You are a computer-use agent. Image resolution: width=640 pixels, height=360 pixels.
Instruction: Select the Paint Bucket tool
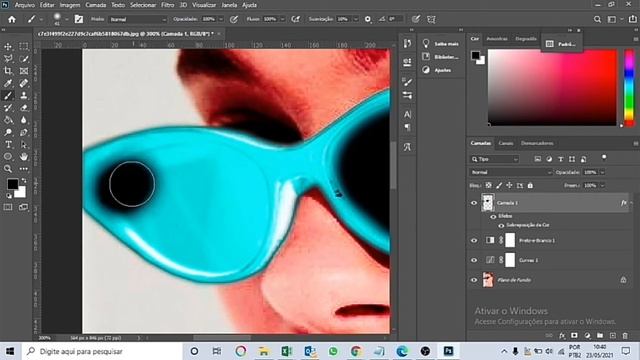[8, 120]
